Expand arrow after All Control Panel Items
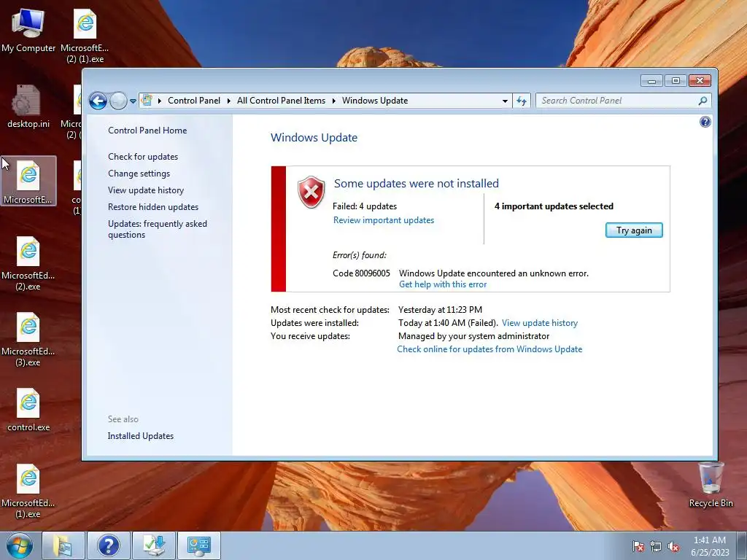This screenshot has height=560, width=747. (x=333, y=101)
